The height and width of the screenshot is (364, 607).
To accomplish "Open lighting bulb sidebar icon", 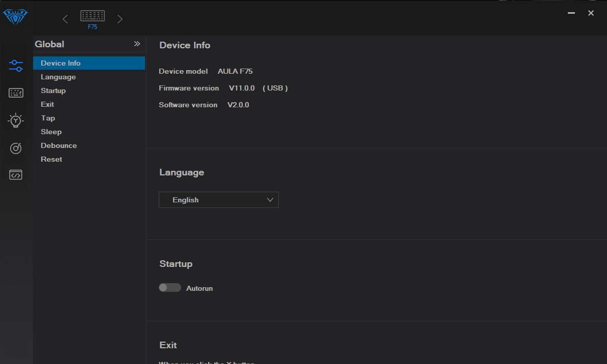I will point(15,120).
